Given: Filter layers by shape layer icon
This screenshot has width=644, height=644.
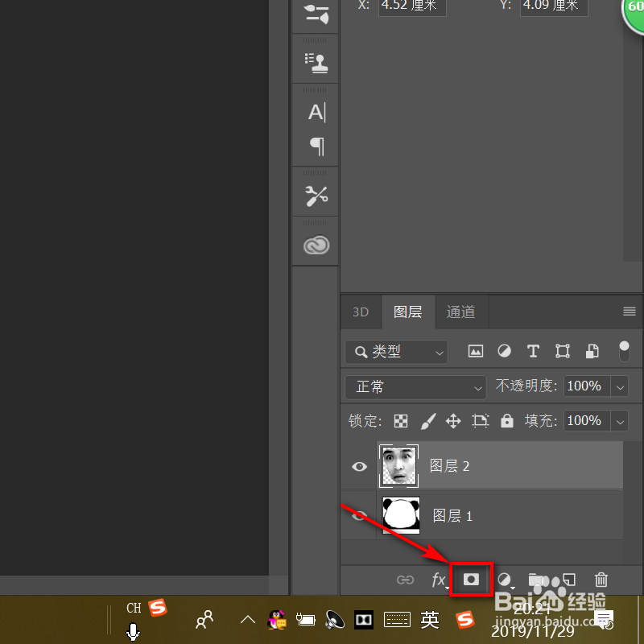Looking at the screenshot, I should [x=562, y=351].
